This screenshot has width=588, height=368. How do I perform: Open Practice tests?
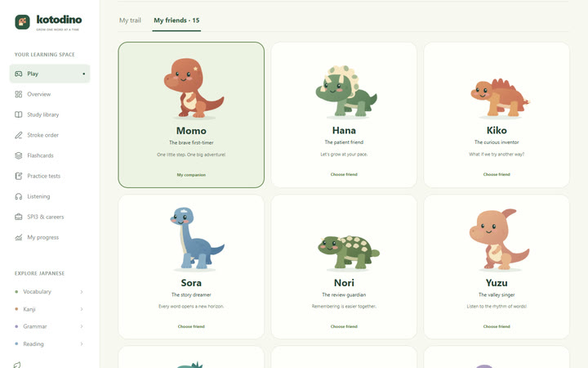50,176
